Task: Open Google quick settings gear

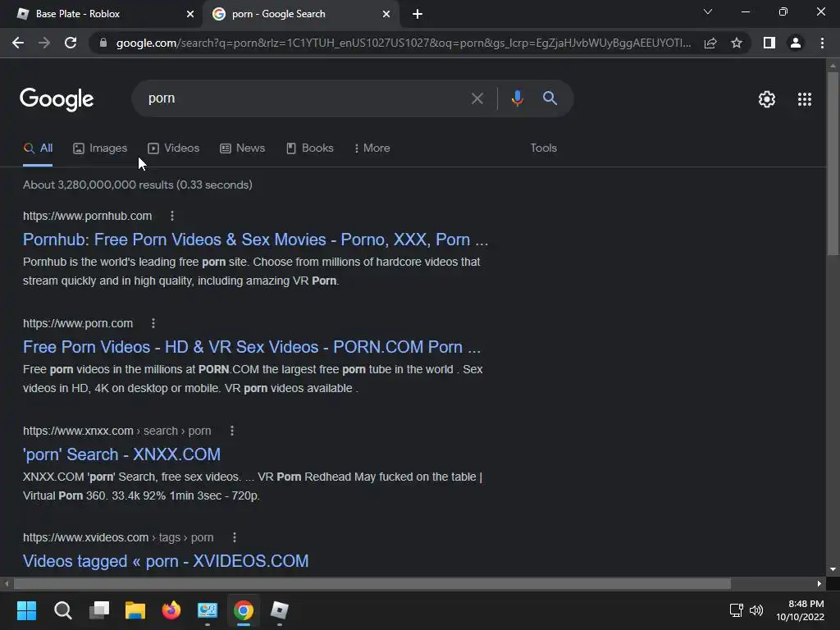Action: pyautogui.click(x=767, y=99)
